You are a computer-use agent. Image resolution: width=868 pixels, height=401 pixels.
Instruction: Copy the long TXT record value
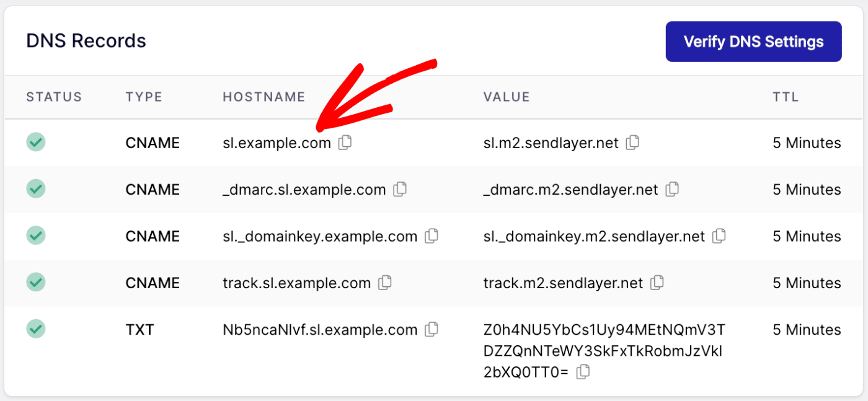[x=582, y=372]
